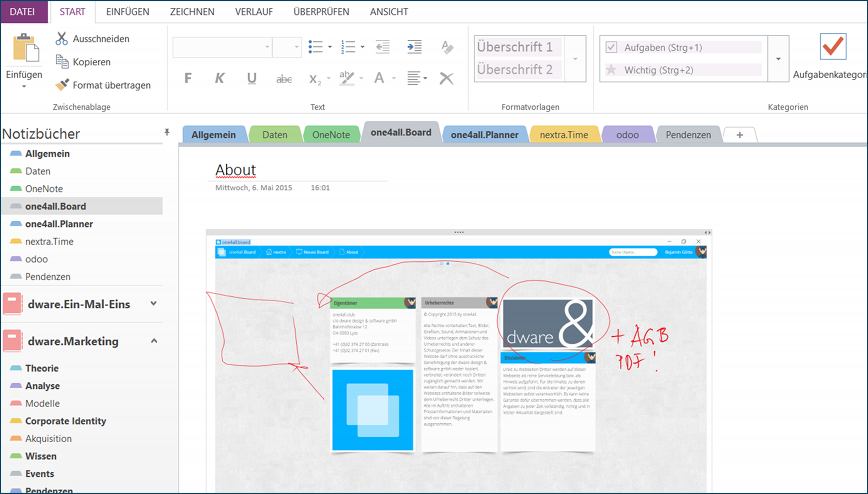Open the nextra.Time section tab
868x494 pixels.
tap(564, 135)
